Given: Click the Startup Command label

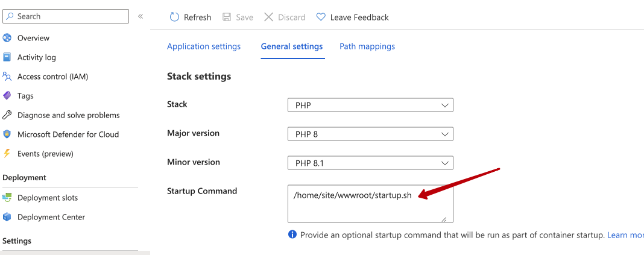Looking at the screenshot, I should pos(202,191).
